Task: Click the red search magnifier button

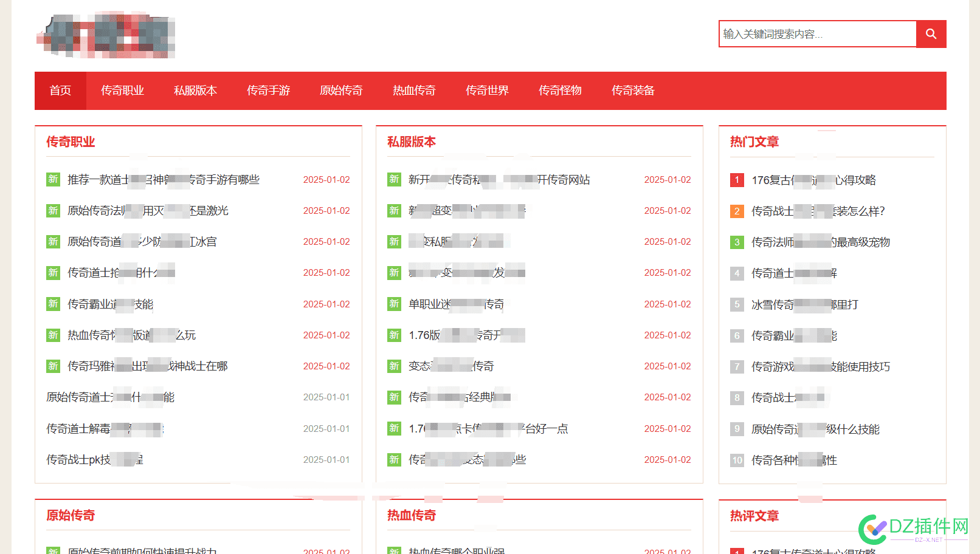Action: pyautogui.click(x=931, y=34)
